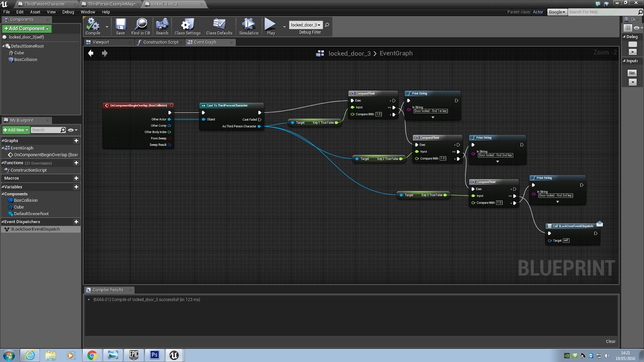The image size is (644, 362).
Task: Open Epic Games Launcher from taskbar
Action: click(x=134, y=355)
